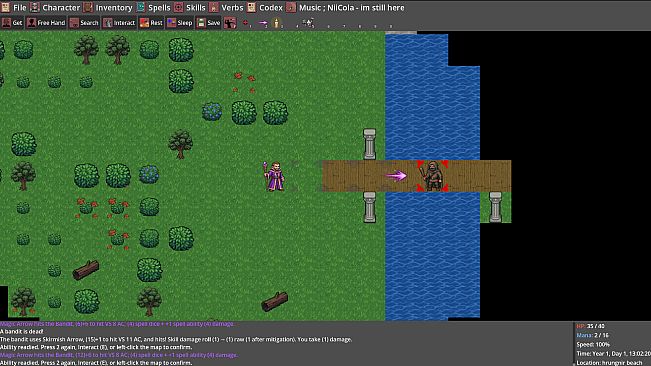Click the Interact action button

(119, 23)
